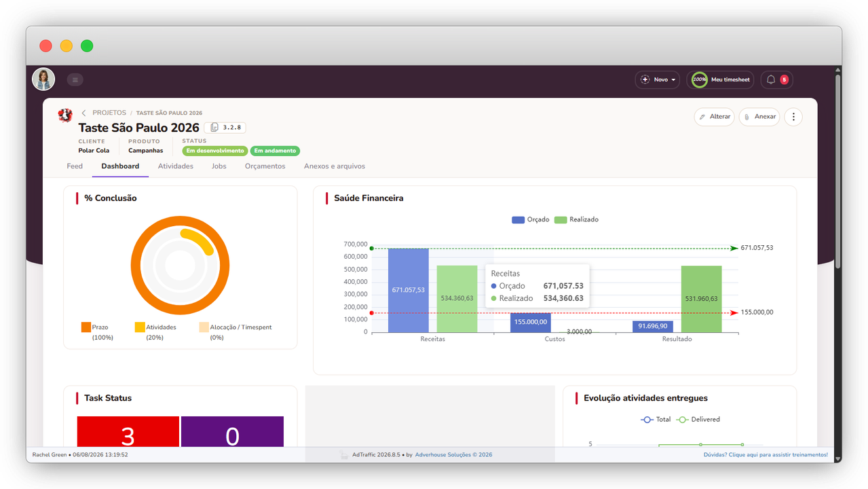Click the Campanhas product value

(x=146, y=151)
